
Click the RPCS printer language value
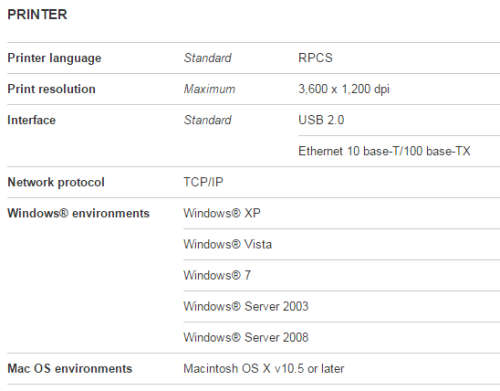point(315,58)
